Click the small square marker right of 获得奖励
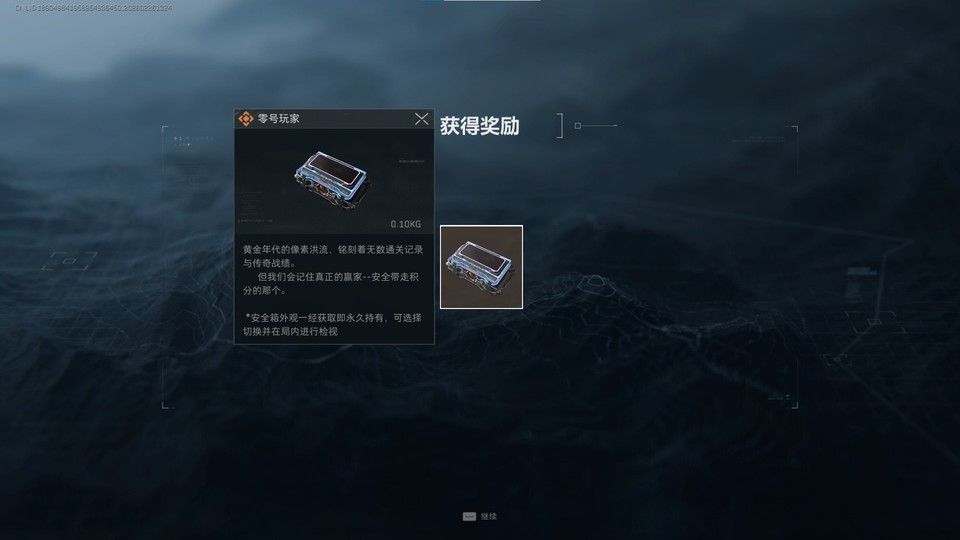Viewport: 960px width, 540px height. [577, 126]
